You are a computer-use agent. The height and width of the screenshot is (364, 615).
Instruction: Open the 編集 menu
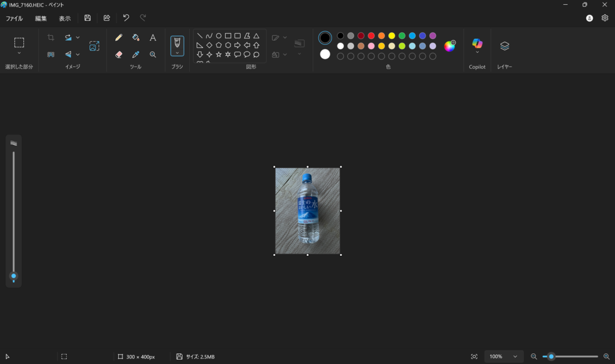point(41,19)
